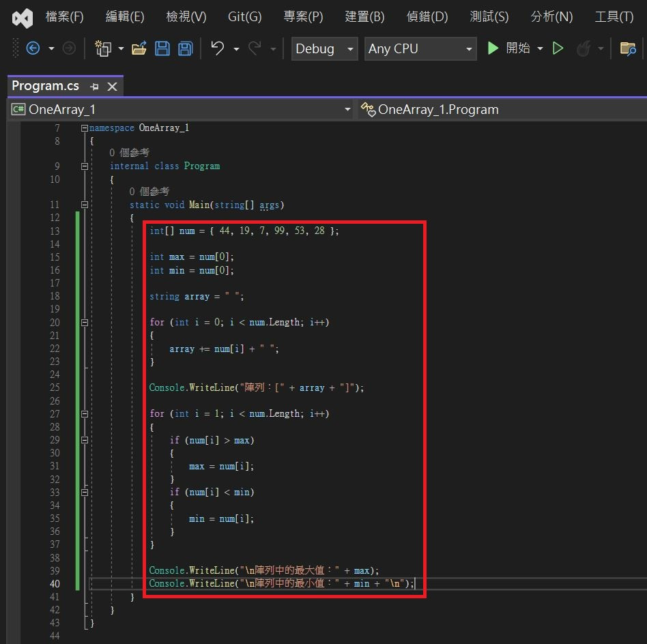Collapse the if (num[i] > max) block
This screenshot has height=644, width=647.
click(x=85, y=440)
